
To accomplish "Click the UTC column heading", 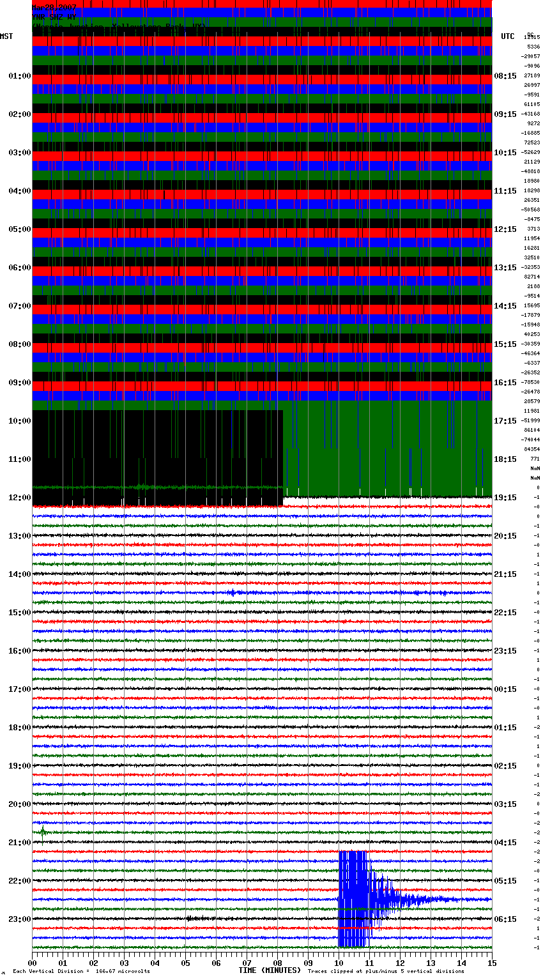I will click(508, 36).
